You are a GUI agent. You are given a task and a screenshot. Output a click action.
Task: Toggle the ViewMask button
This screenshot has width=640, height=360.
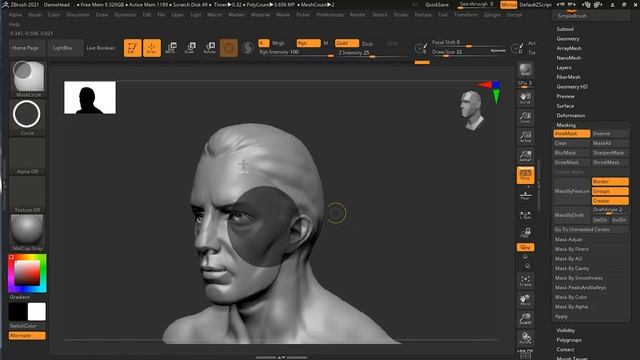(x=571, y=133)
